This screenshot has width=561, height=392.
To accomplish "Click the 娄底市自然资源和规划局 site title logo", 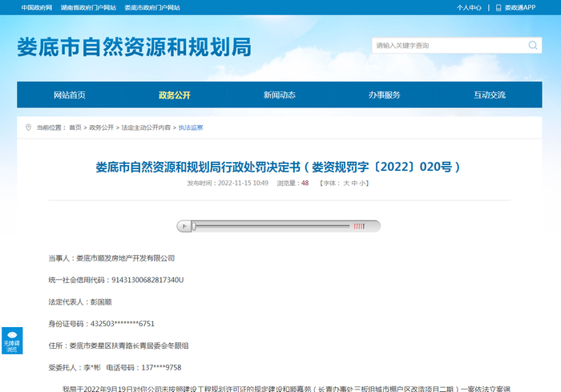I will [x=134, y=47].
